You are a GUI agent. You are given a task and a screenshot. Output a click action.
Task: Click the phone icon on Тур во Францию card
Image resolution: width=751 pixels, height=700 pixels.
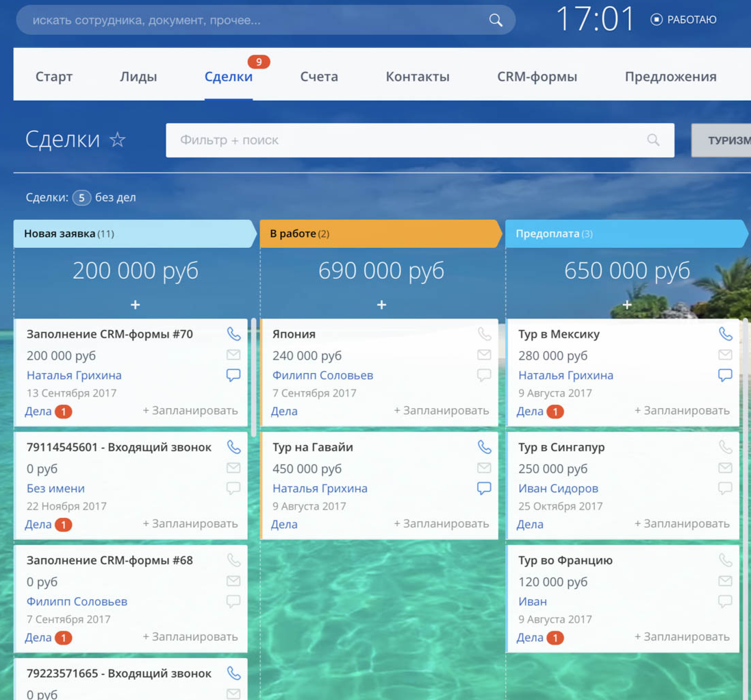tap(726, 560)
